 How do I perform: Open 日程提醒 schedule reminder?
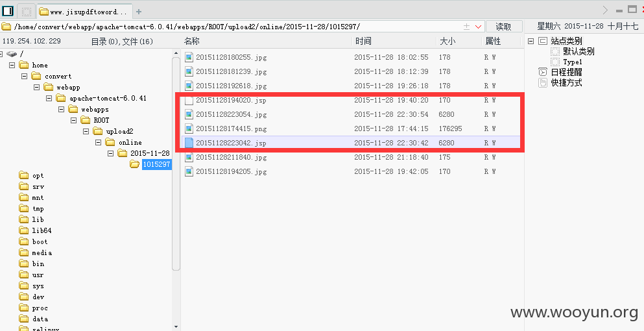click(566, 73)
